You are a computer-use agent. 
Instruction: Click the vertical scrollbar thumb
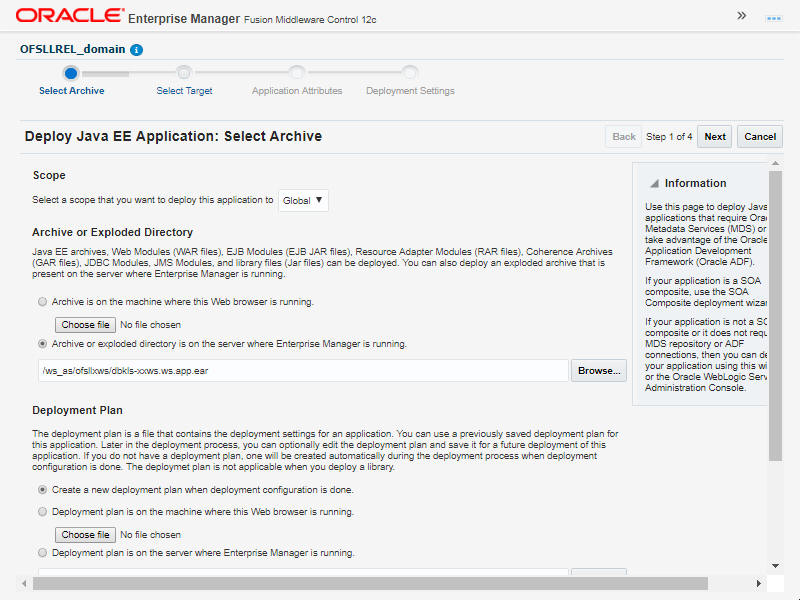pyautogui.click(x=775, y=316)
